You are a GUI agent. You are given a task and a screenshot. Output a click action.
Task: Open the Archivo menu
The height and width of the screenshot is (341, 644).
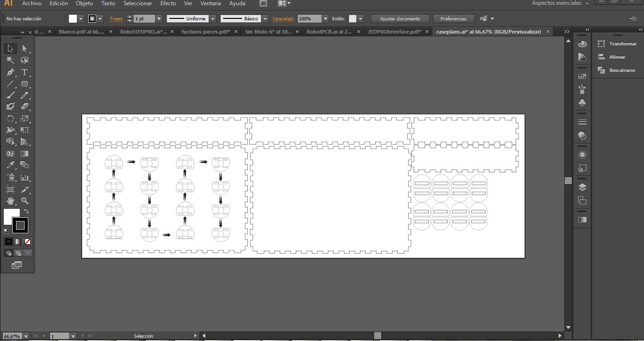pyautogui.click(x=32, y=3)
